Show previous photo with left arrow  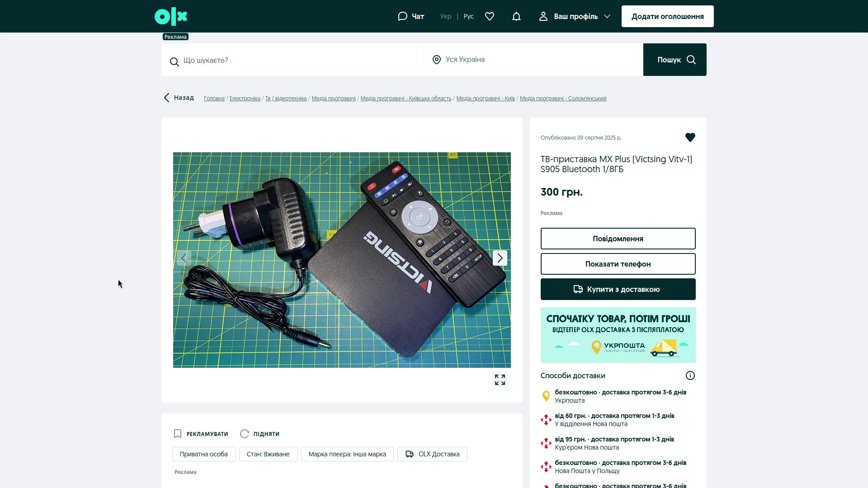[x=184, y=258]
